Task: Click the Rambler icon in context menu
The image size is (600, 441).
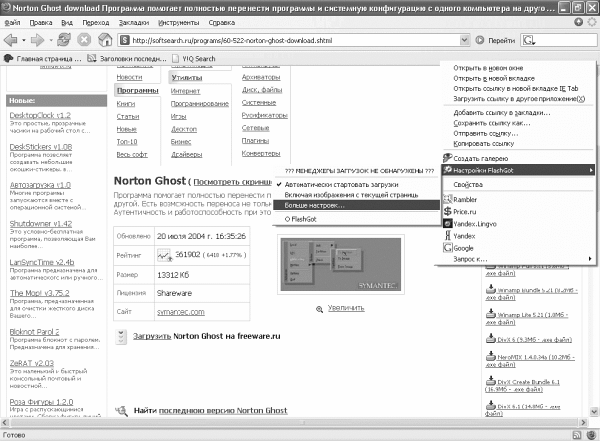Action: pyautogui.click(x=446, y=200)
